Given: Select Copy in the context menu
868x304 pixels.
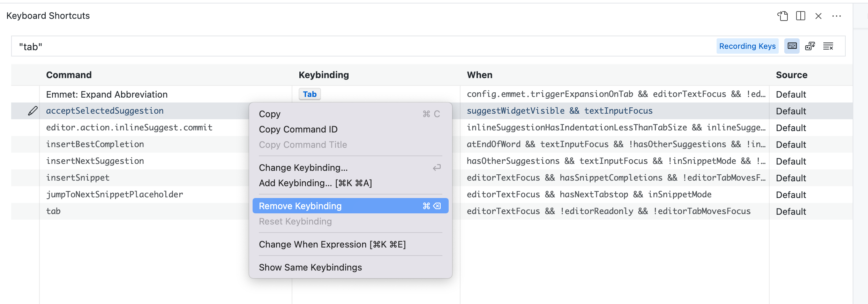Looking at the screenshot, I should tap(270, 114).
